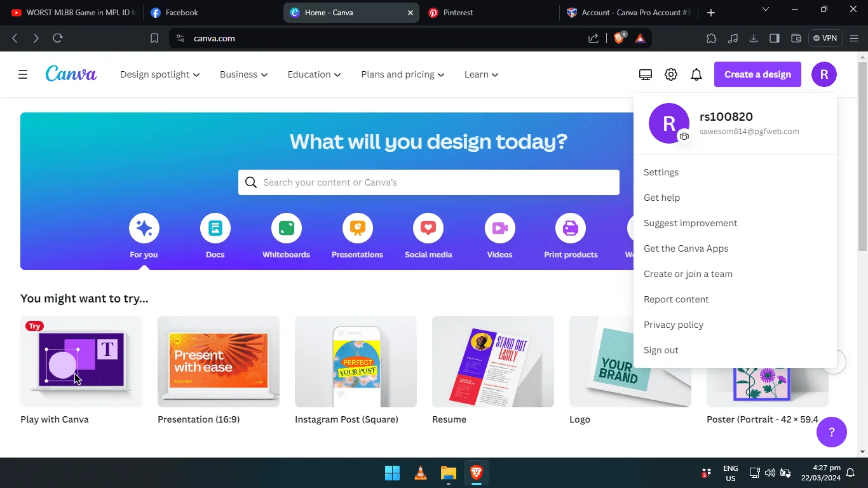Open the Resume template thumbnail
Viewport: 868px width, 488px height.
pos(493,362)
